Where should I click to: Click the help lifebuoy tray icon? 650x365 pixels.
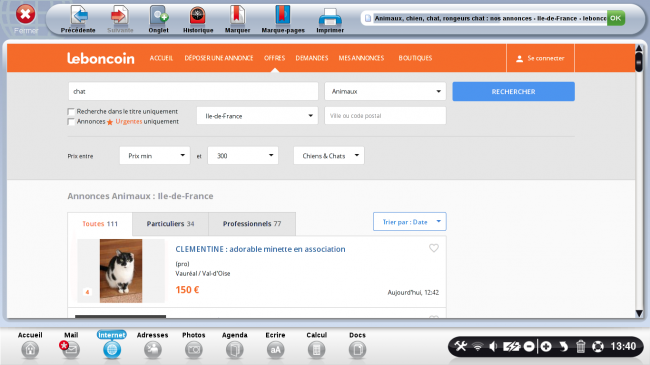click(x=598, y=346)
